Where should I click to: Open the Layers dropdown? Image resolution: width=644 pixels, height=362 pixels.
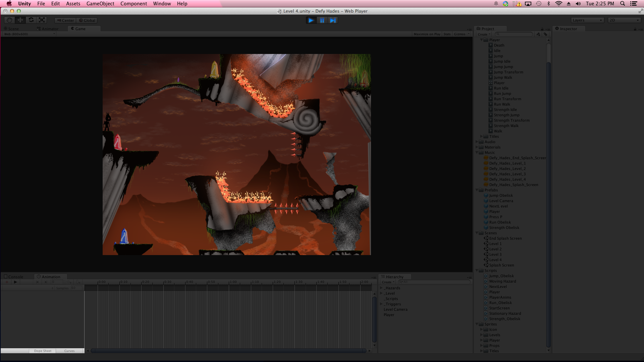click(587, 20)
